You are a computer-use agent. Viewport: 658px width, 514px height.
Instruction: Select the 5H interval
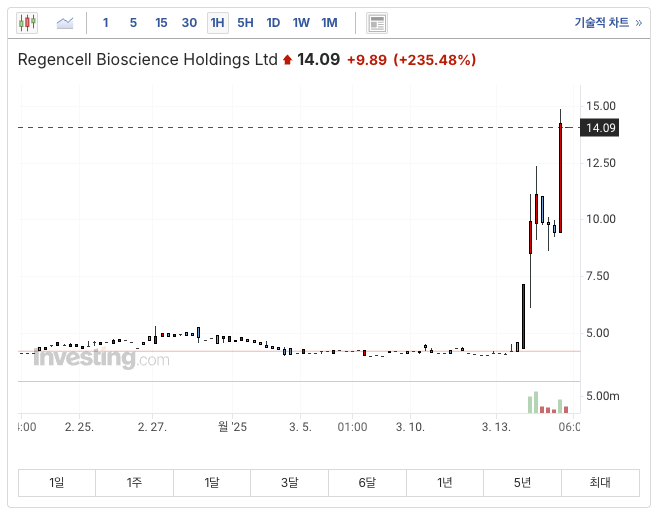coord(245,23)
